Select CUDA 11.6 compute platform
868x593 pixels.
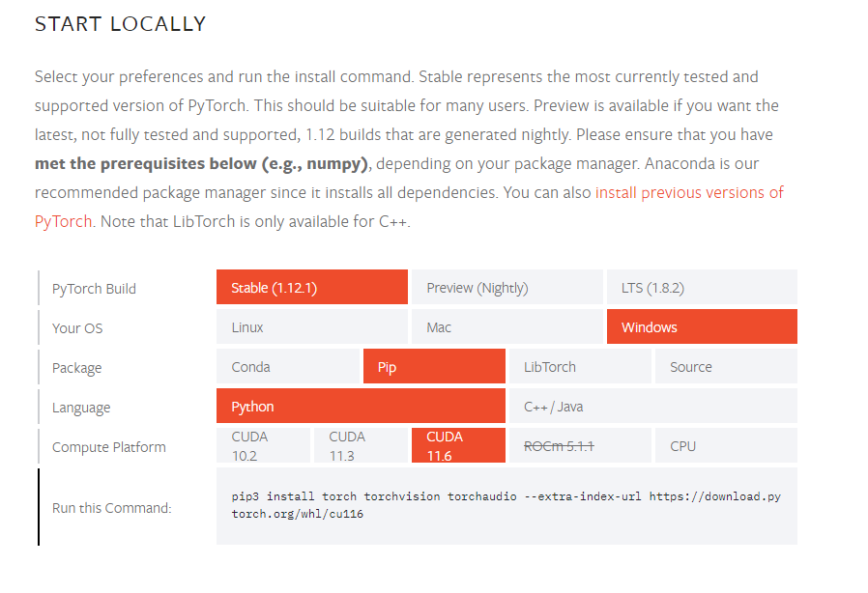458,445
